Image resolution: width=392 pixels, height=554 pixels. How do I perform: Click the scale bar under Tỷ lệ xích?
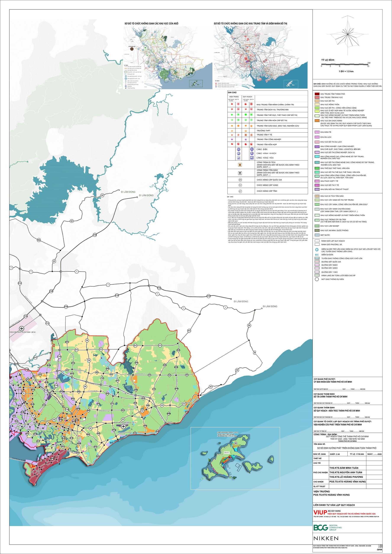tap(345, 64)
